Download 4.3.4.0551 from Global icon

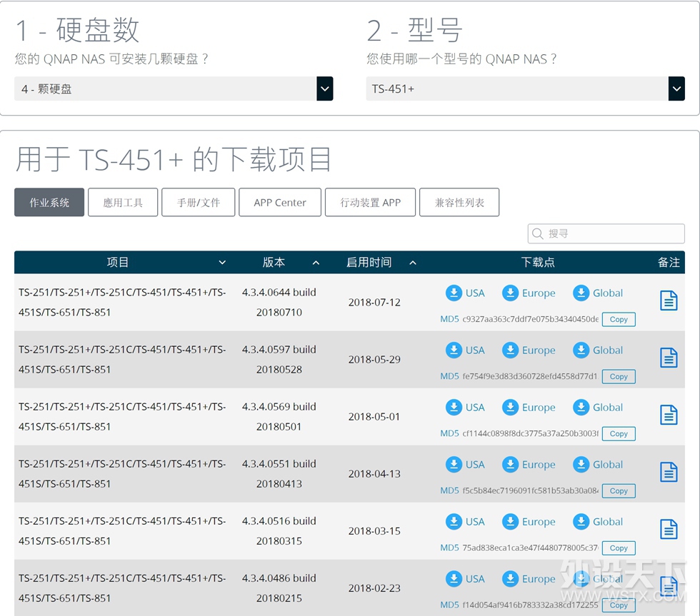point(581,465)
